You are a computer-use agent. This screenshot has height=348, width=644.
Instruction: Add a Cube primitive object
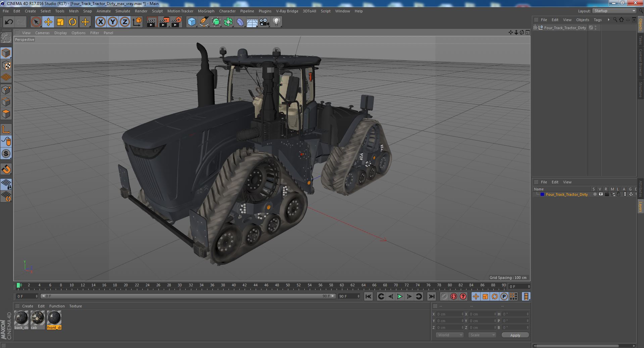192,22
